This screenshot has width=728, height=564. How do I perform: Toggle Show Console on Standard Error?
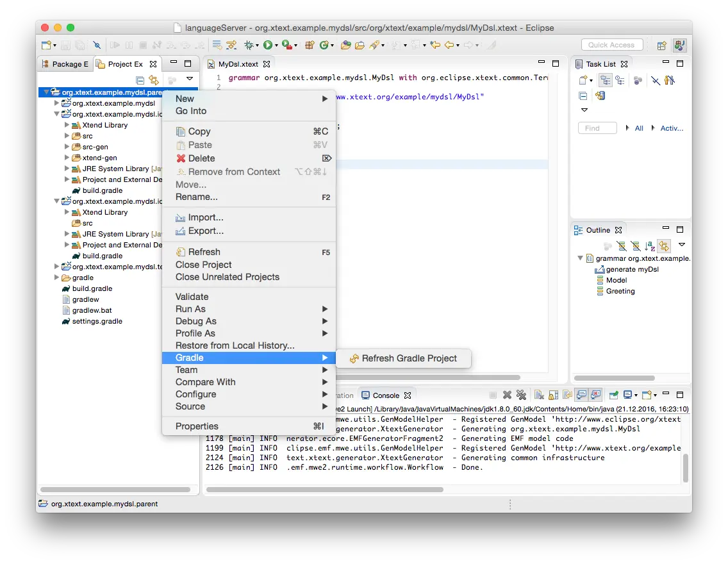point(596,395)
